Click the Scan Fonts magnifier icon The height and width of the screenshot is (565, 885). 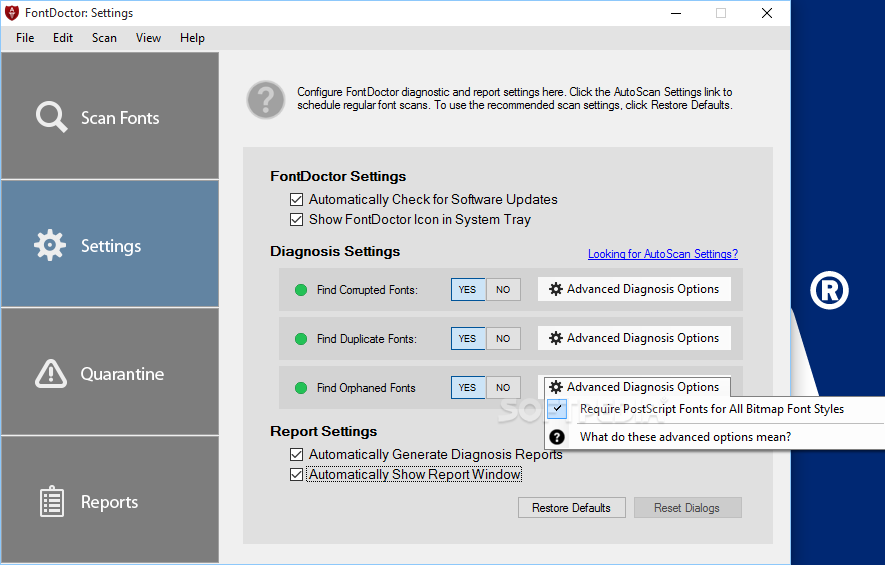click(51, 117)
